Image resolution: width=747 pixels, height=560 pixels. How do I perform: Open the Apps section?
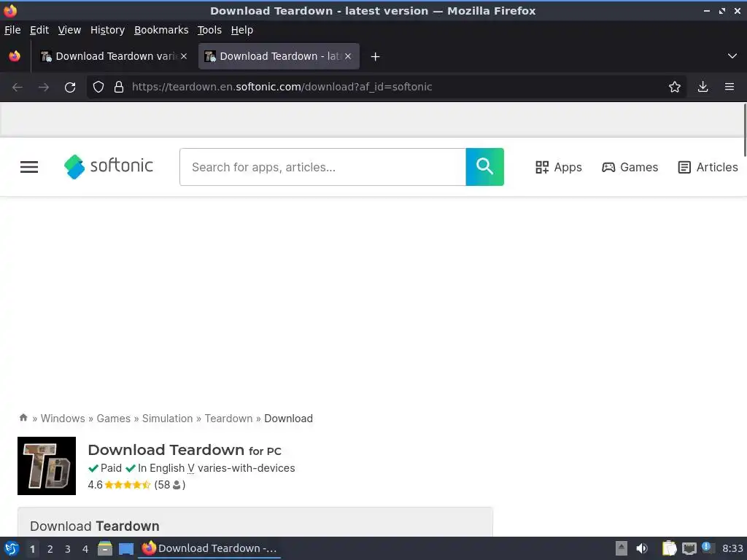click(x=558, y=167)
